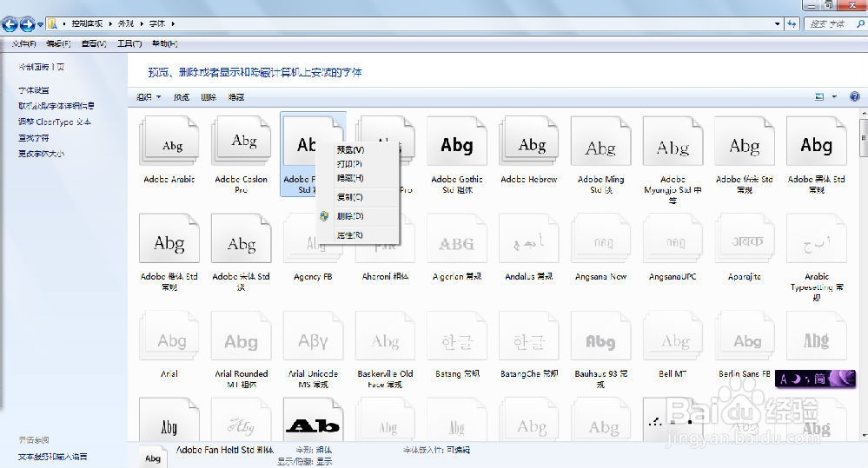Select the Adobe 仿宋 Std font icon

745,141
